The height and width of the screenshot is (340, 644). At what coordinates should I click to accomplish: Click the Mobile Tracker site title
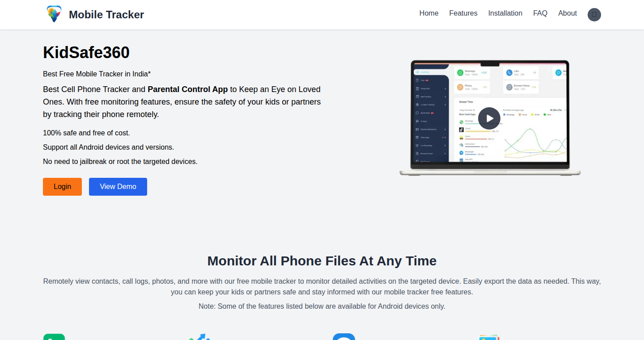pos(106,15)
